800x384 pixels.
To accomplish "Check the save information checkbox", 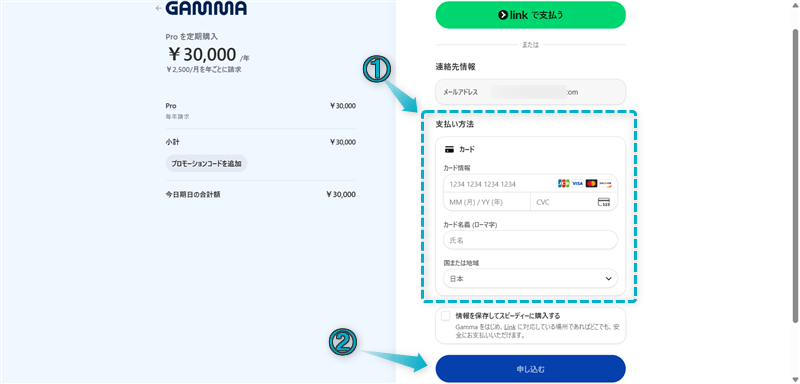I will tap(445, 316).
